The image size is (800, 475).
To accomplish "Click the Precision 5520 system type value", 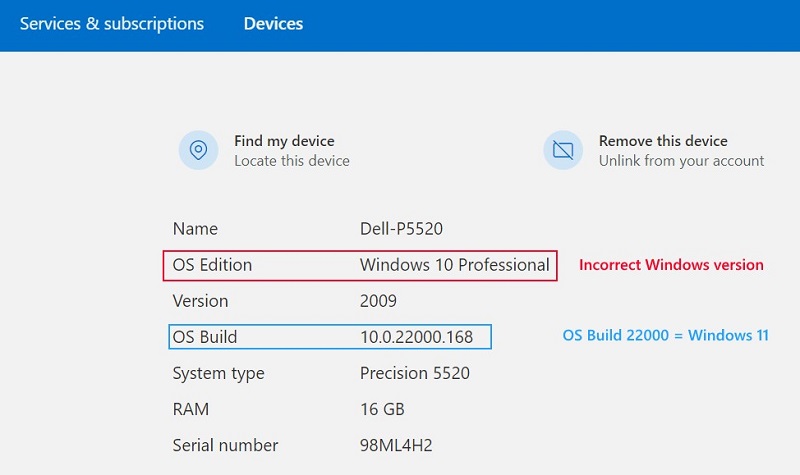I will [x=414, y=373].
